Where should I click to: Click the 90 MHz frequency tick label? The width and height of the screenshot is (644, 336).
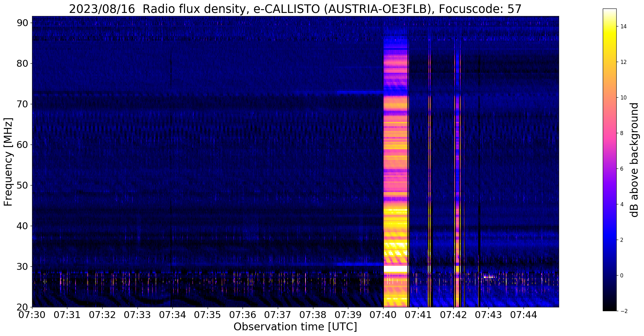(x=23, y=23)
